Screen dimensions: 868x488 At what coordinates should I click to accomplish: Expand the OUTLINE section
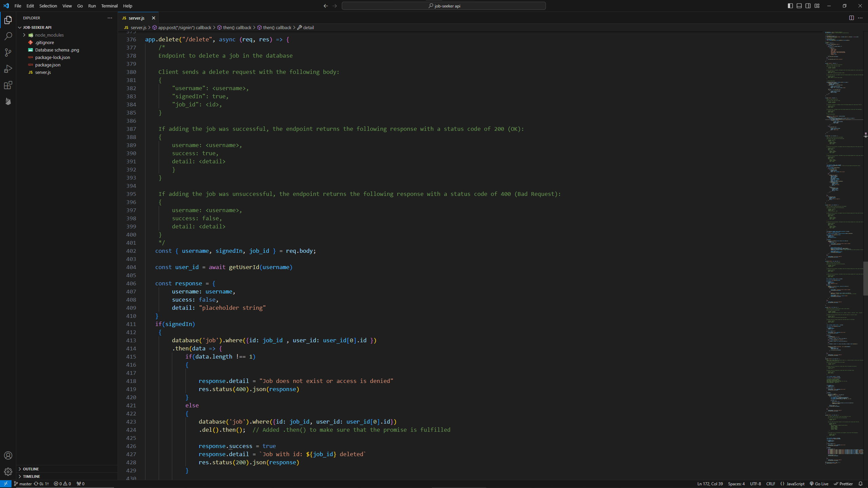tap(31, 469)
